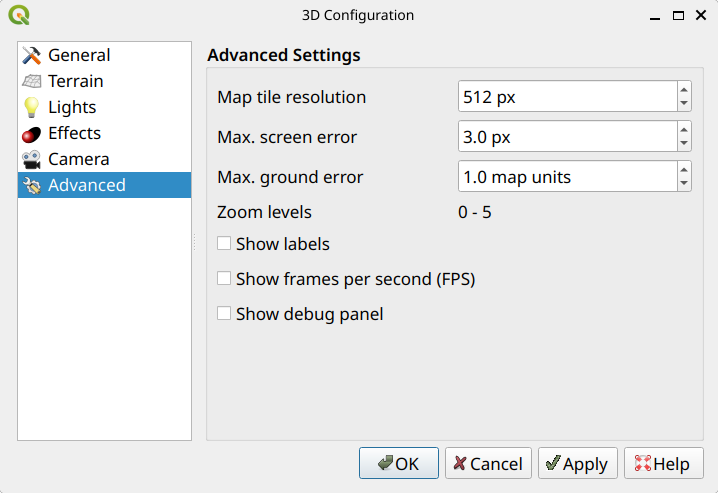Click the Zoom levels 0 - 5 value
Screen dimensions: 718x493
(x=474, y=212)
